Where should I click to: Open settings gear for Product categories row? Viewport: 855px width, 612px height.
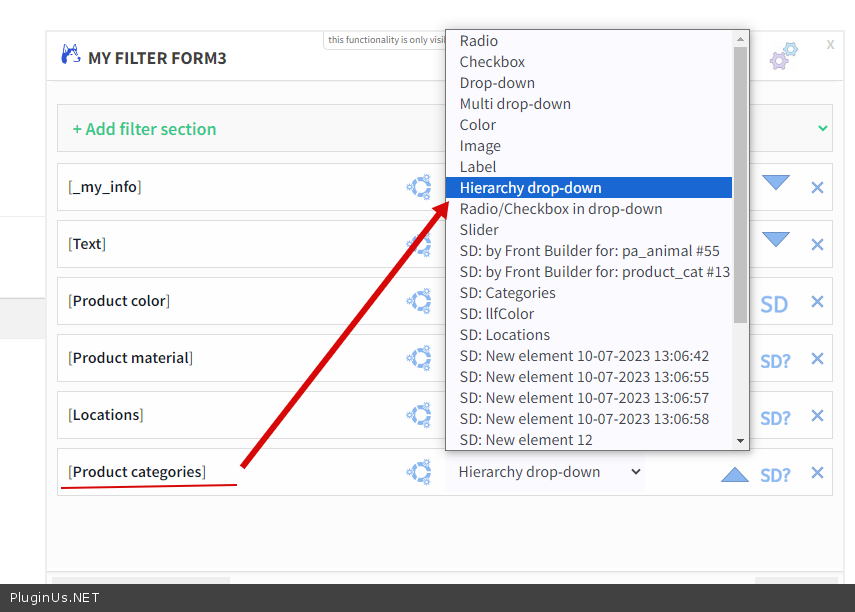click(418, 472)
